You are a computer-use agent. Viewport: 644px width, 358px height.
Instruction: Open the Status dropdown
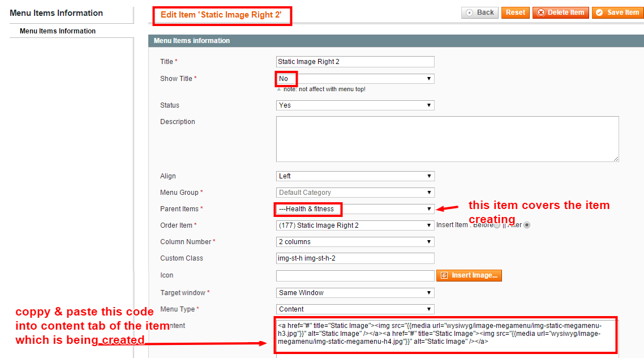355,105
